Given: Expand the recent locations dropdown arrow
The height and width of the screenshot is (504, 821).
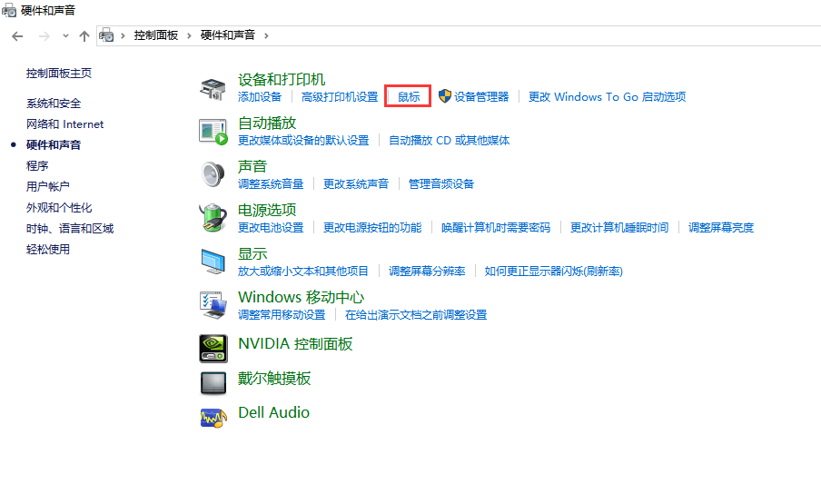Looking at the screenshot, I should [x=65, y=35].
